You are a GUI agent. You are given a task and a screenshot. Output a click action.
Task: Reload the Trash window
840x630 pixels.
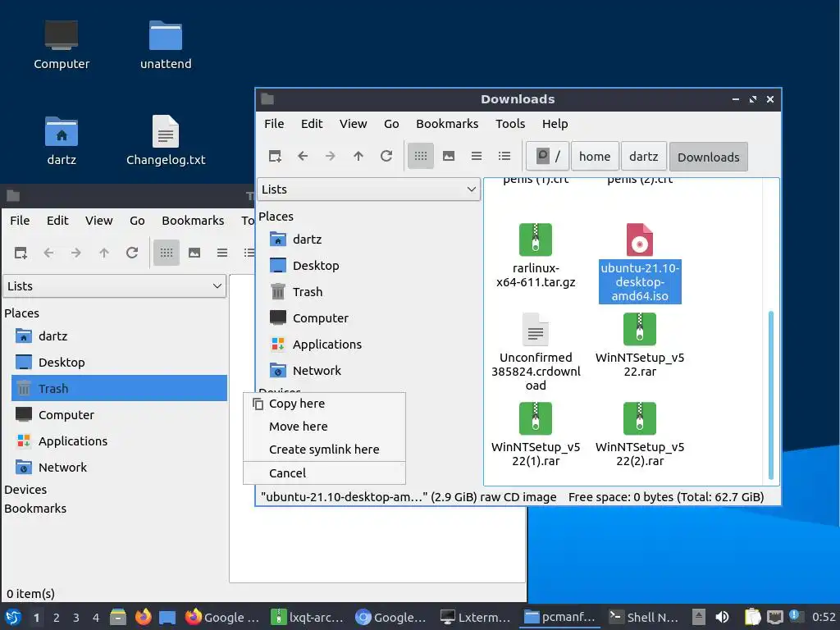(132, 253)
